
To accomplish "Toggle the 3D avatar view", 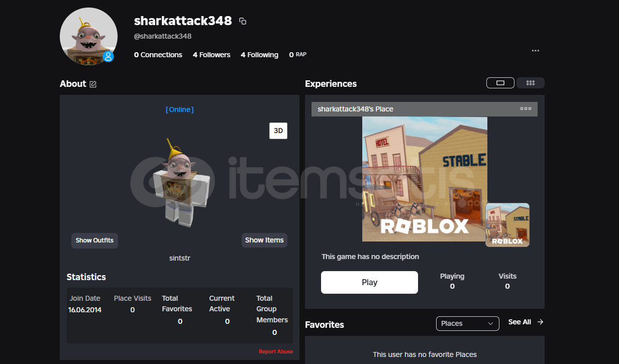I will 278,131.
